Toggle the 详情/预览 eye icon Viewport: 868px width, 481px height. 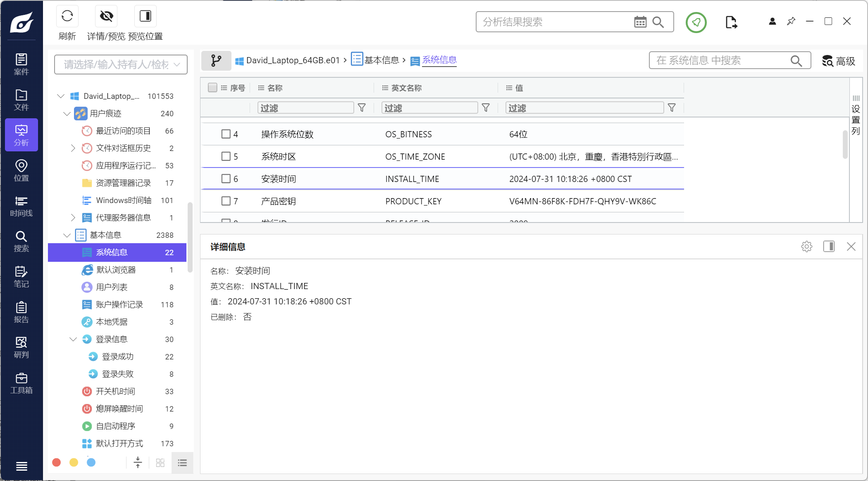(106, 16)
